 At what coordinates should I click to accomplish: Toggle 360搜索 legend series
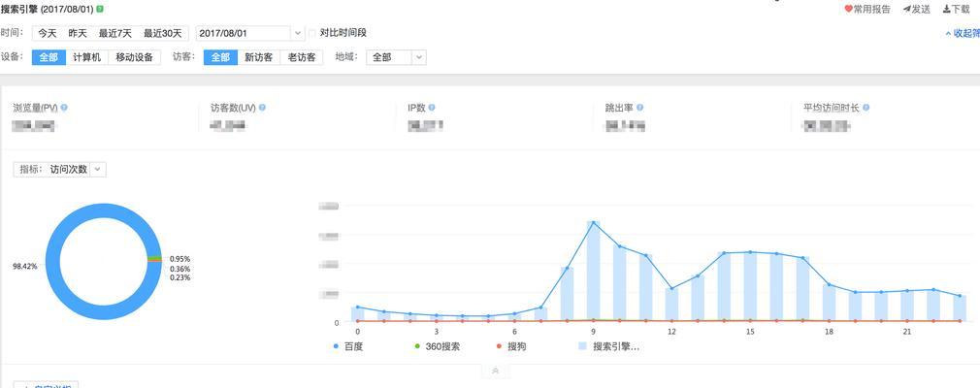pyautogui.click(x=437, y=346)
